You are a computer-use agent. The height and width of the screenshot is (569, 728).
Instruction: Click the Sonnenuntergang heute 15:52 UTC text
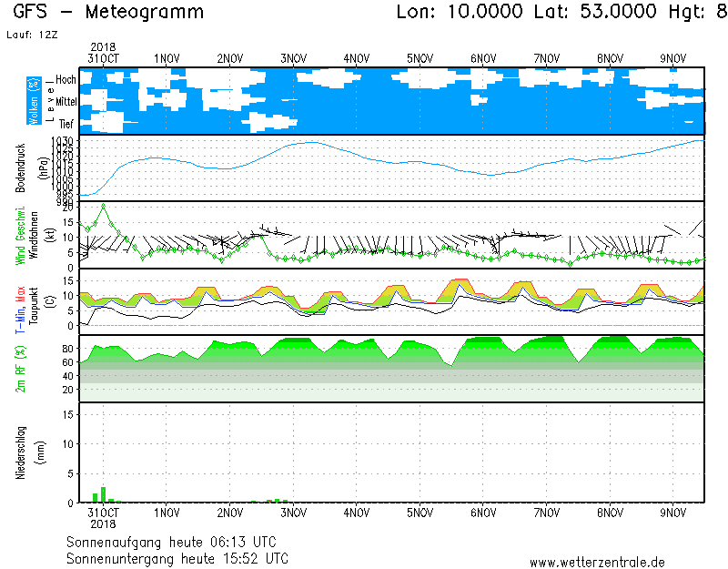[x=177, y=557]
